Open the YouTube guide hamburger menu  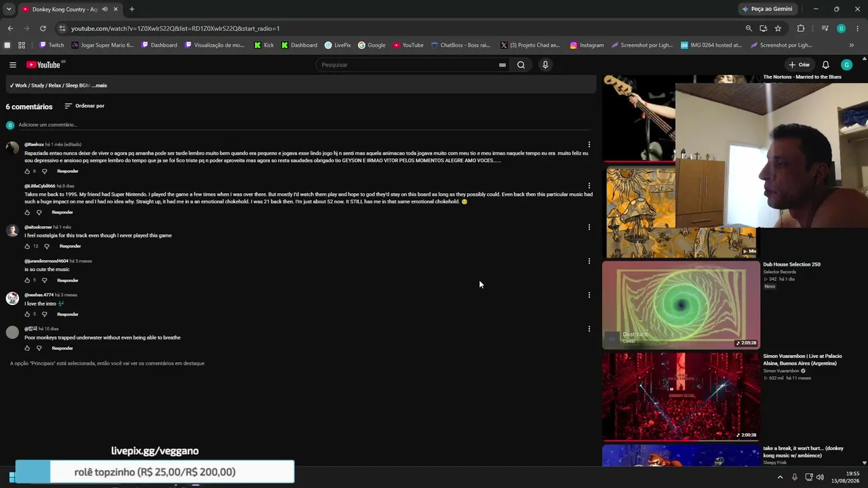pos(13,65)
